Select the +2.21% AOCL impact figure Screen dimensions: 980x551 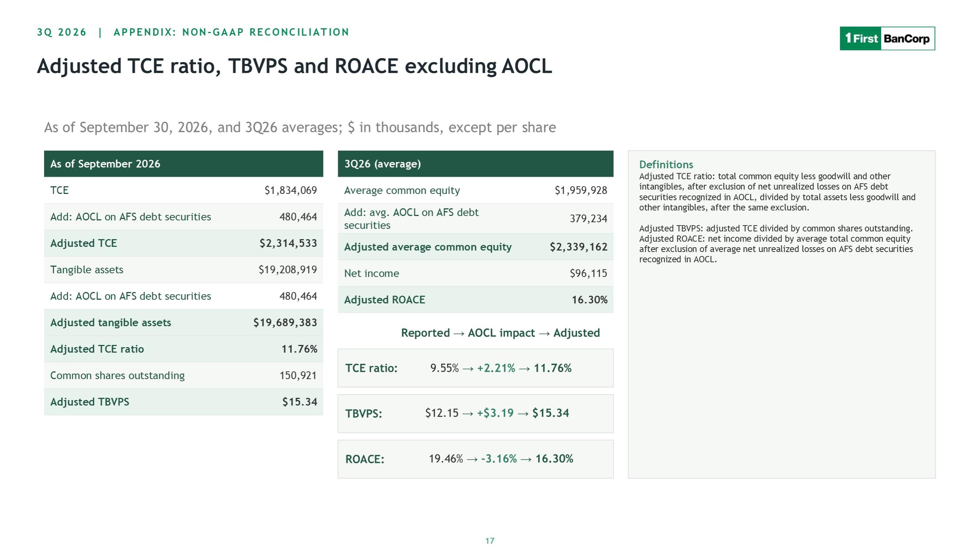(x=496, y=368)
